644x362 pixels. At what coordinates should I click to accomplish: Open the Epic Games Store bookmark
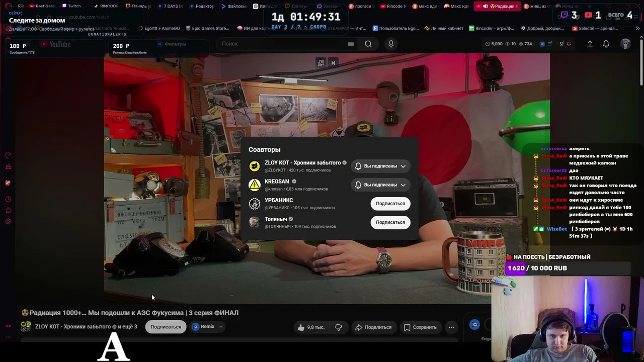pos(207,28)
